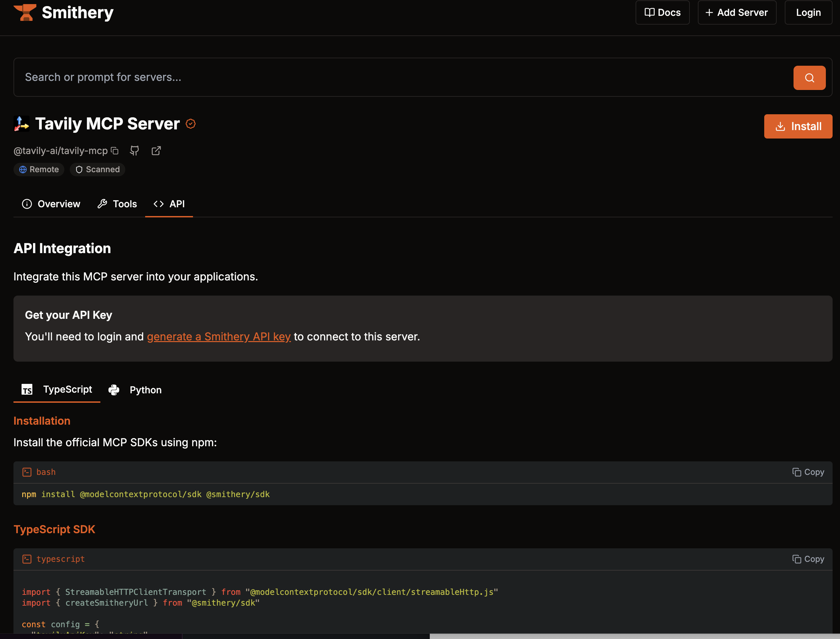Viewport: 840px width, 639px height.
Task: Click the Remote badge
Action: (39, 170)
